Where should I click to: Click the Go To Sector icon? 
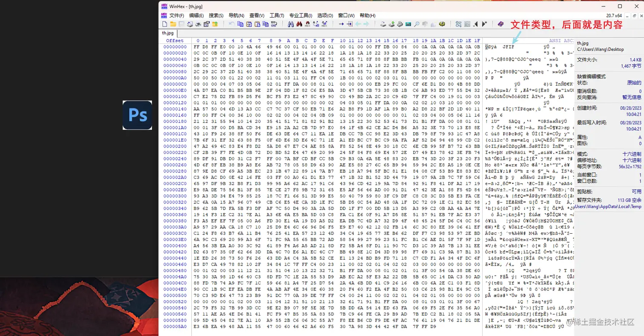[350, 24]
